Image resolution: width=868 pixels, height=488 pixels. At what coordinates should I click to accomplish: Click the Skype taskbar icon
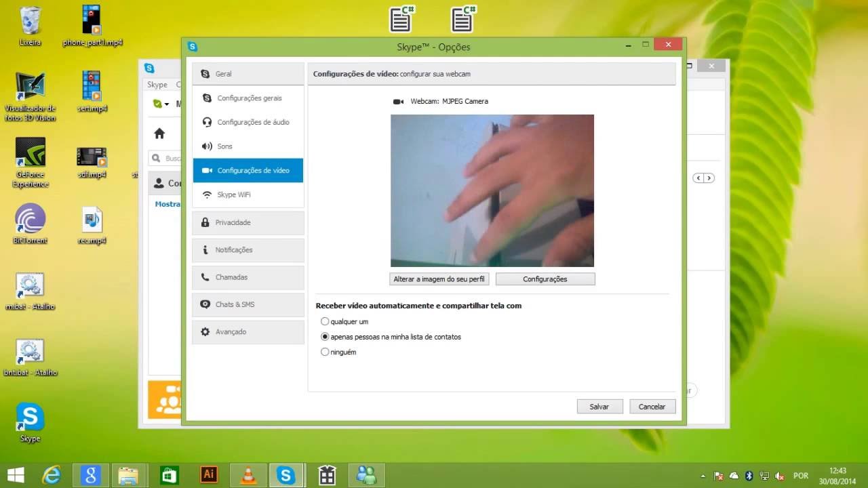[287, 475]
